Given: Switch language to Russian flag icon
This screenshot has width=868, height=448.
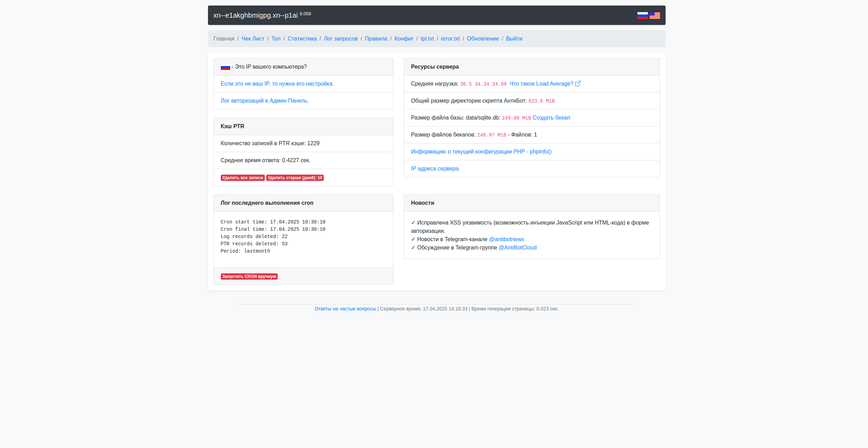Looking at the screenshot, I should click(642, 16).
